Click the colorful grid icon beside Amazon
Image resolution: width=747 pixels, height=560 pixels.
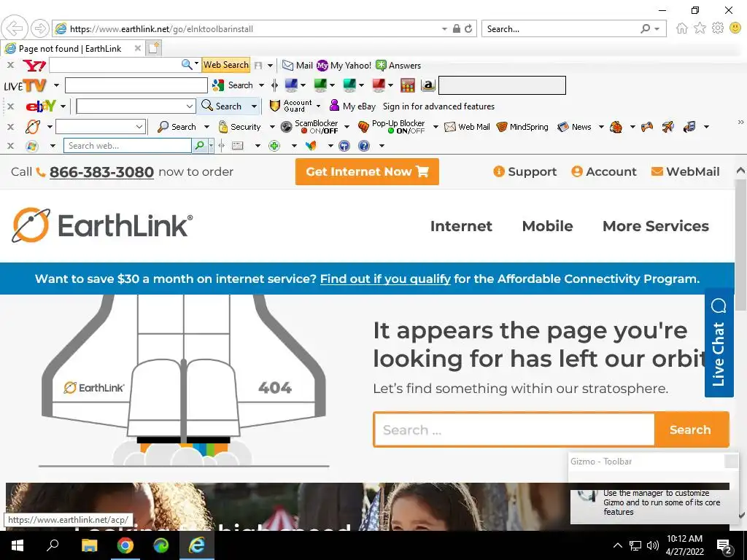click(x=408, y=85)
